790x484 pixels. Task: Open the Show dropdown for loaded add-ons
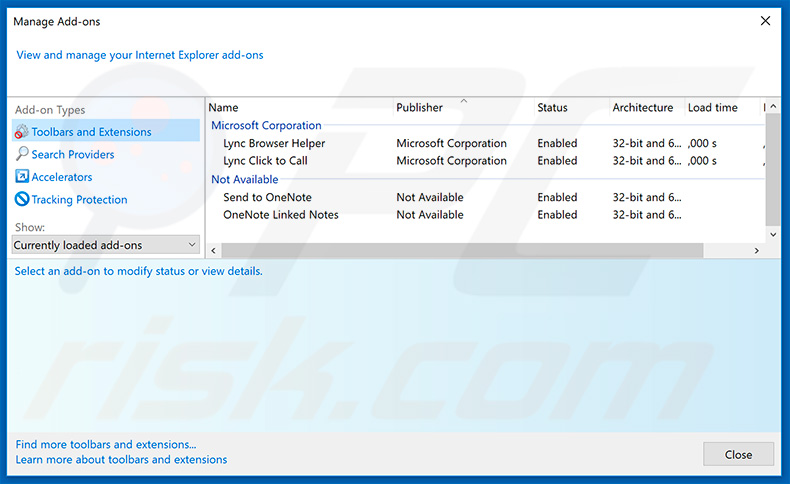[x=106, y=245]
